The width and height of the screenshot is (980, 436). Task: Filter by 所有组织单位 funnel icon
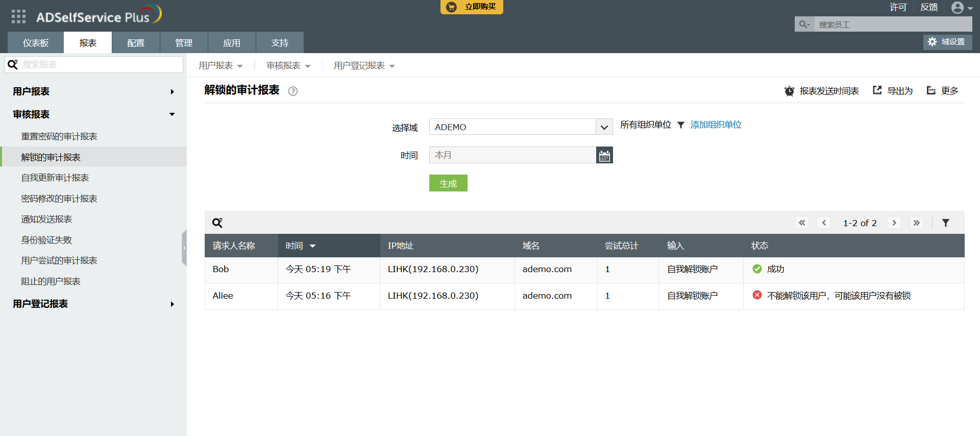[680, 125]
